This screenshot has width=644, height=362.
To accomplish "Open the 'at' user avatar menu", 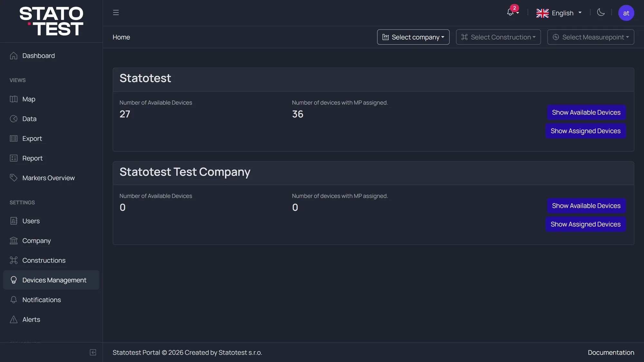I will point(626,13).
